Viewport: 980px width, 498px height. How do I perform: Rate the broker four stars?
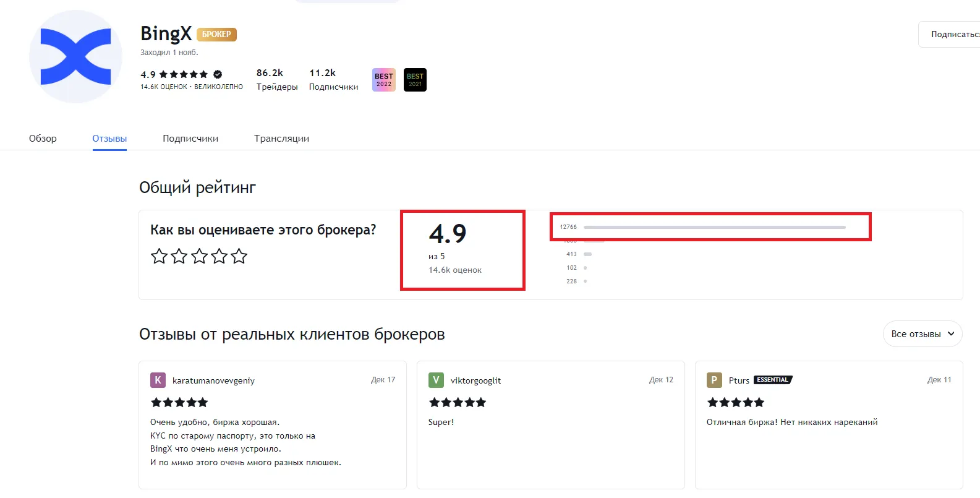pyautogui.click(x=219, y=256)
